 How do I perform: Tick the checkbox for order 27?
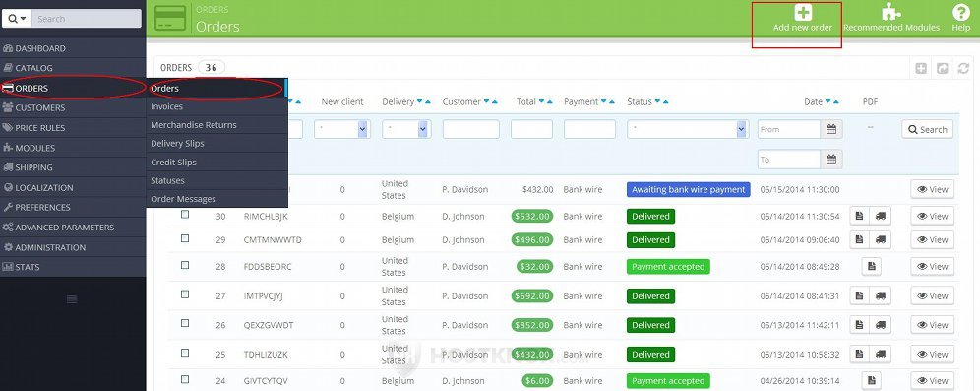(185, 294)
